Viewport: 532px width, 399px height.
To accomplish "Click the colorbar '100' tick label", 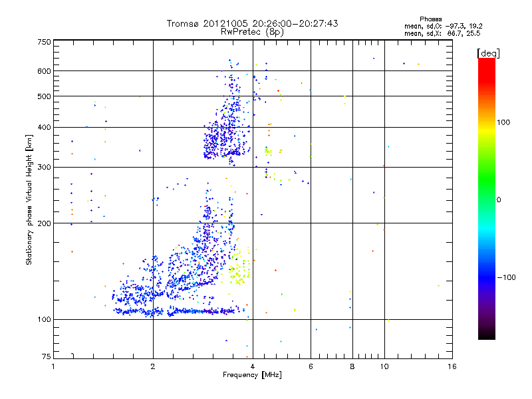I will pyautogui.click(x=503, y=122).
